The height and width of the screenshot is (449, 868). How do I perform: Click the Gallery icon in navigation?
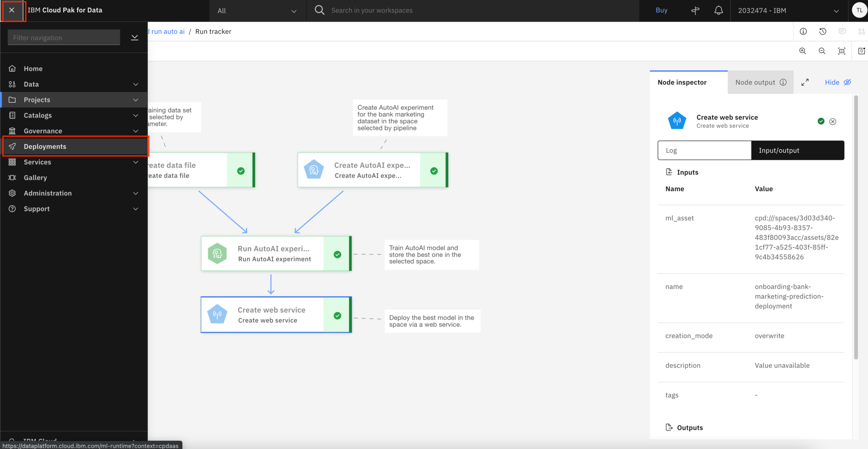12,177
